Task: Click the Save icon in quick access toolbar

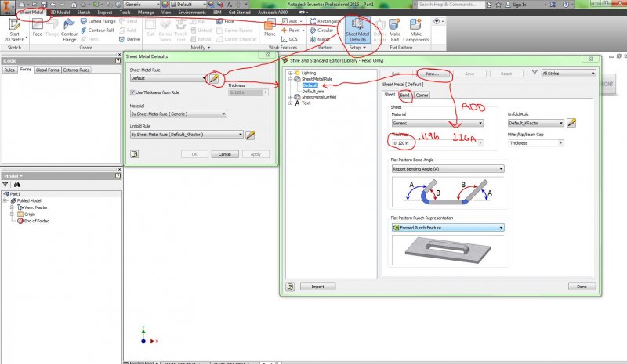Action: pos(44,5)
